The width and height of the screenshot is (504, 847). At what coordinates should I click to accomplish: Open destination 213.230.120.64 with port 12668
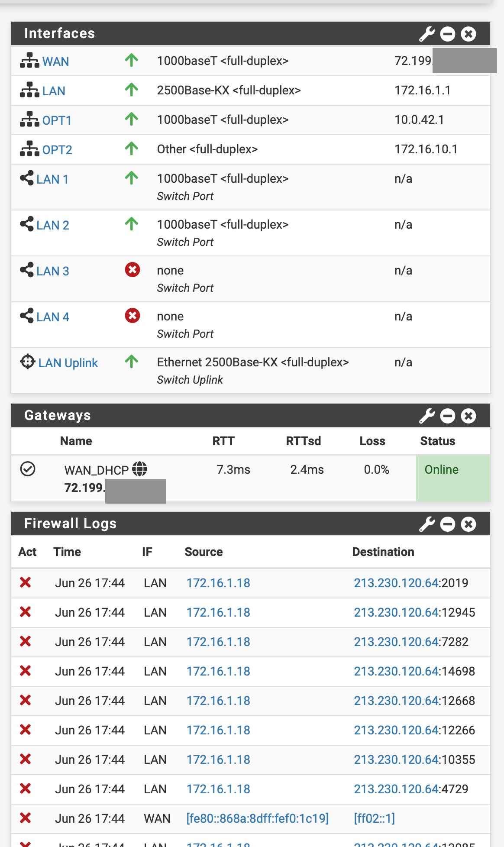[396, 701]
